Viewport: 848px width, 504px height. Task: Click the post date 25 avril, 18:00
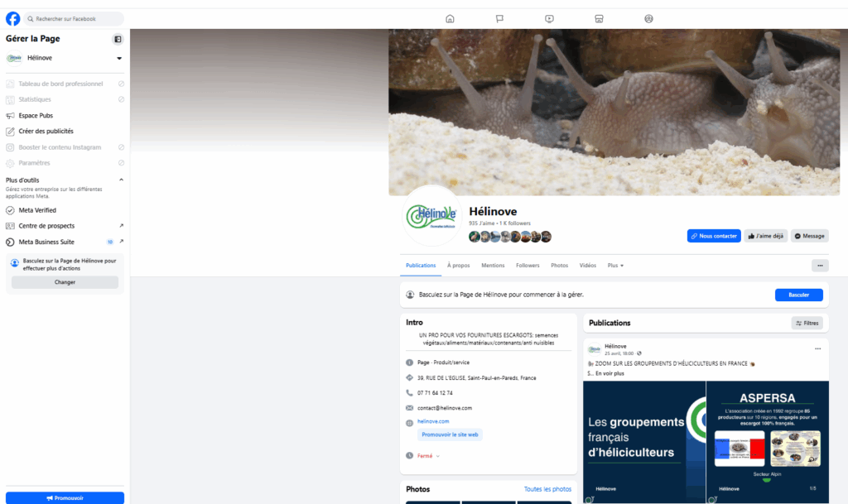click(x=619, y=354)
